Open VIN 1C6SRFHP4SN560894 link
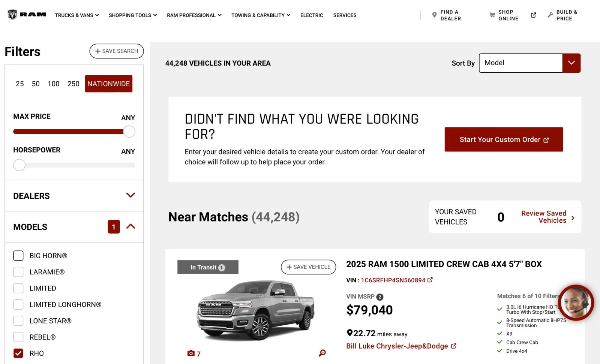600x364 pixels. pos(393,280)
